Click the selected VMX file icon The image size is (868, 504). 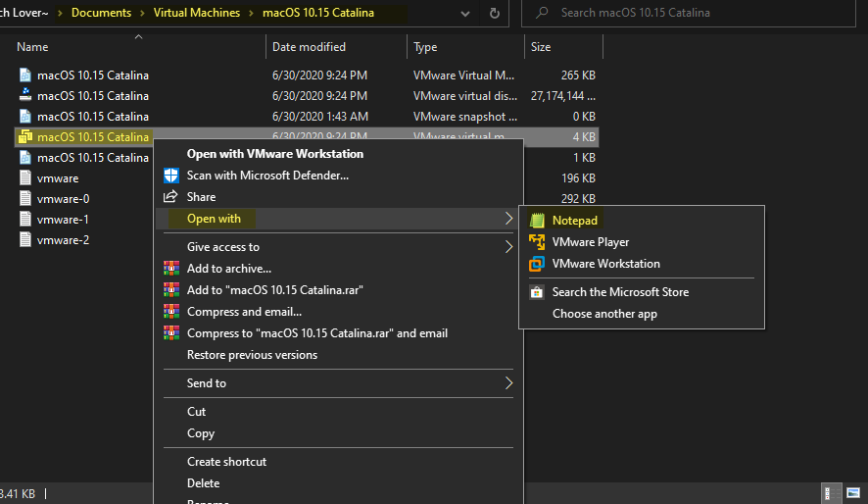point(24,137)
